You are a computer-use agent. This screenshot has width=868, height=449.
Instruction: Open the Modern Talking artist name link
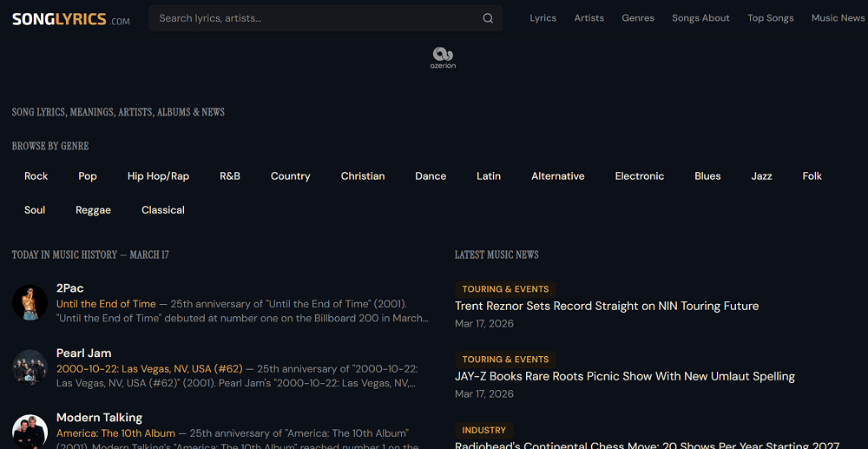pos(99,418)
